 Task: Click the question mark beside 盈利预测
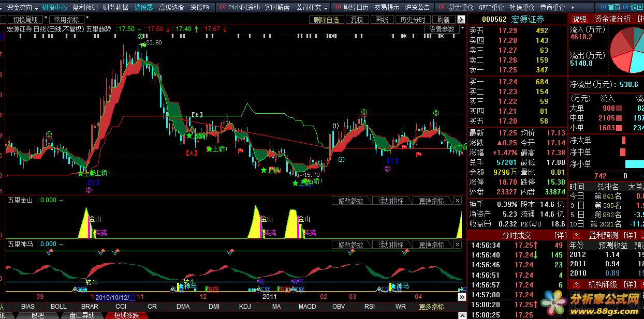[576, 235]
